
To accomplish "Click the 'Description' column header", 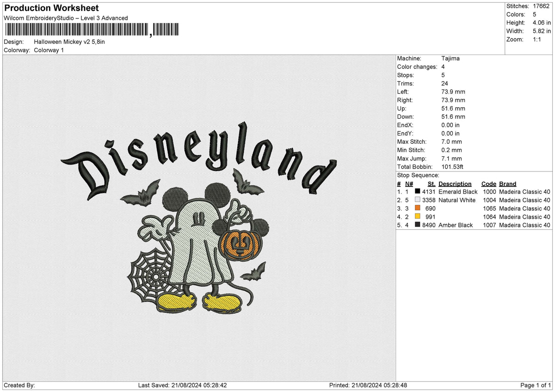I will click(x=455, y=184).
